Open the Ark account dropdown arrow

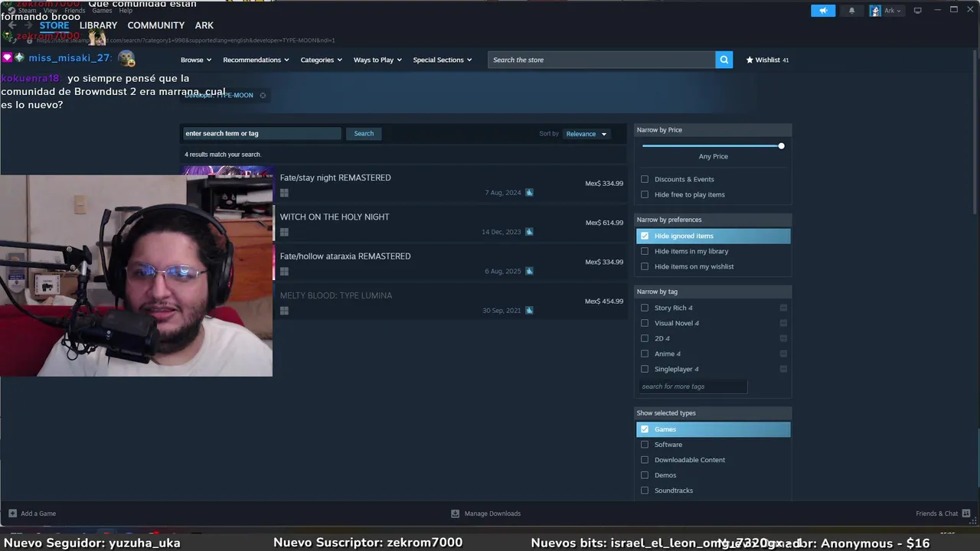(x=898, y=11)
